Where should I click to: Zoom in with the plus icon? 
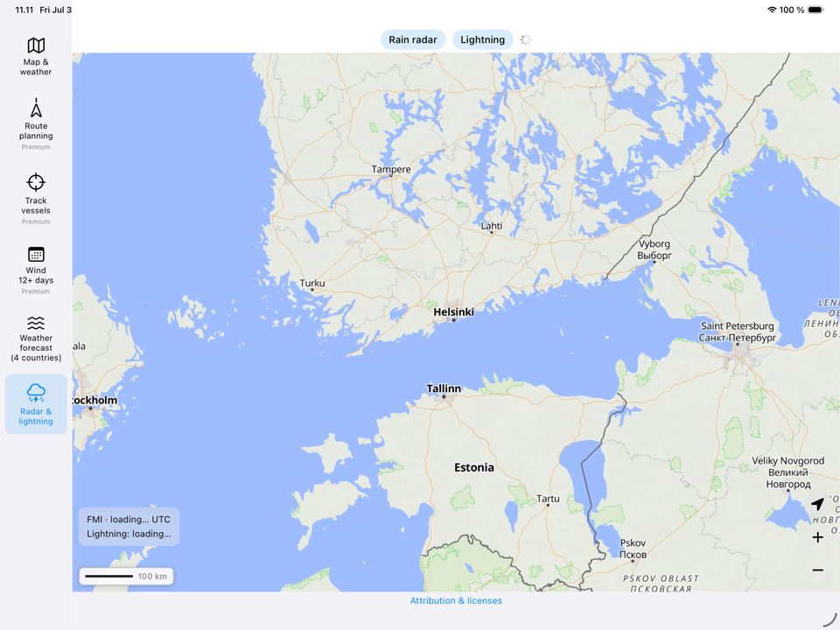coord(817,537)
